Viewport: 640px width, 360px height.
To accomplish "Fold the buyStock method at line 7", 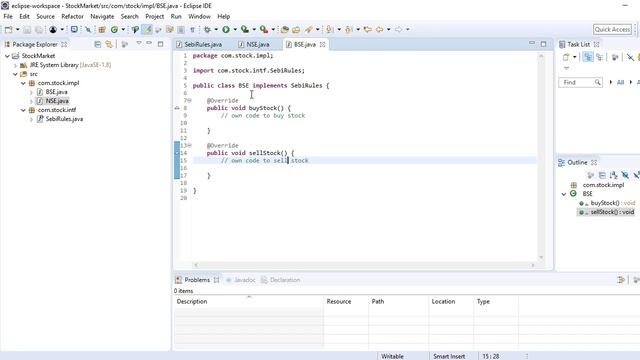I will point(189,100).
